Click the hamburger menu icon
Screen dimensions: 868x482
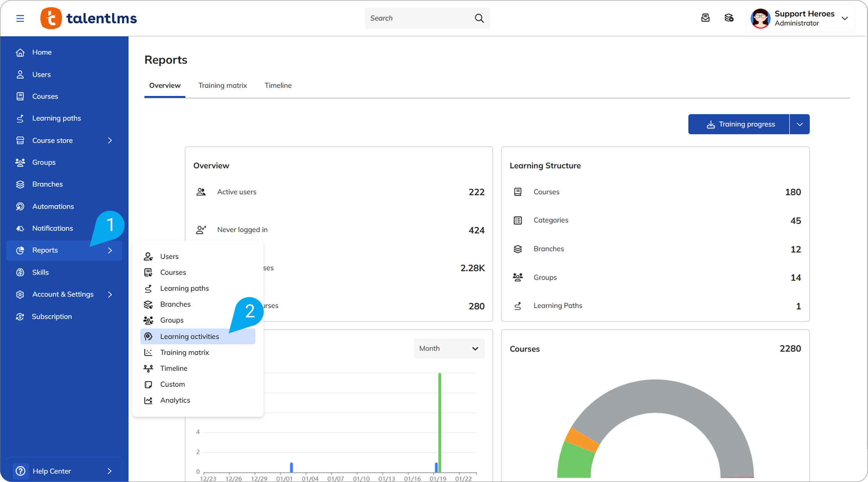[x=20, y=18]
